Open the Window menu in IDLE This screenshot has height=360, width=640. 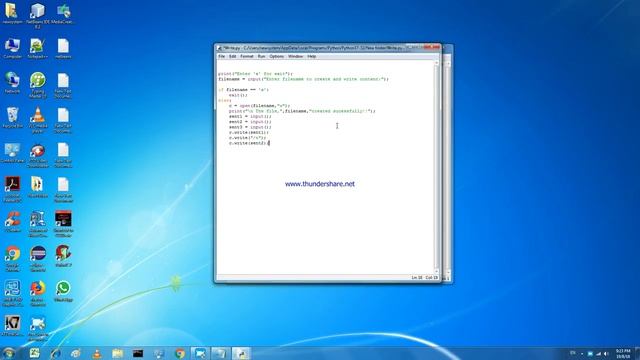tap(296, 56)
